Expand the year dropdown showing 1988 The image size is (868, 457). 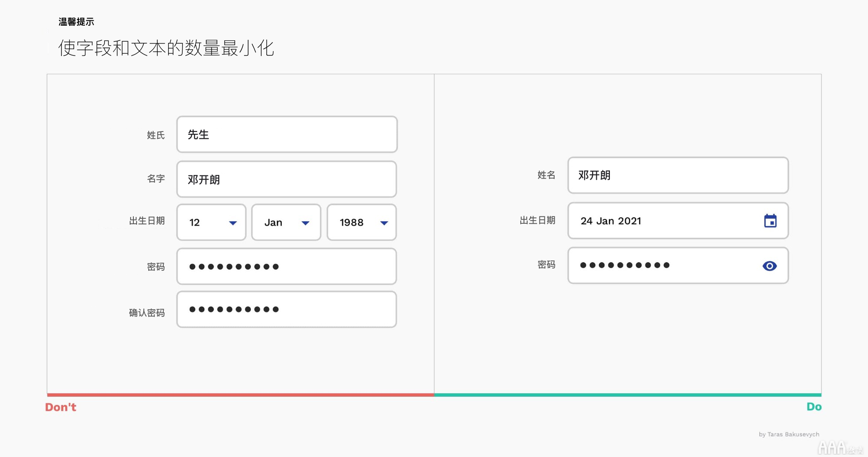click(362, 222)
